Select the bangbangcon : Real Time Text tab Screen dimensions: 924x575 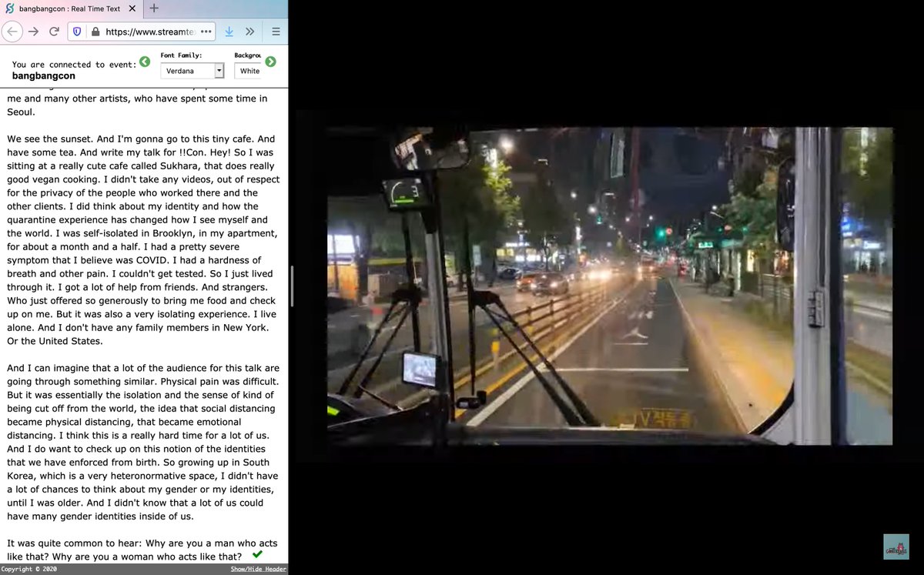pos(71,8)
